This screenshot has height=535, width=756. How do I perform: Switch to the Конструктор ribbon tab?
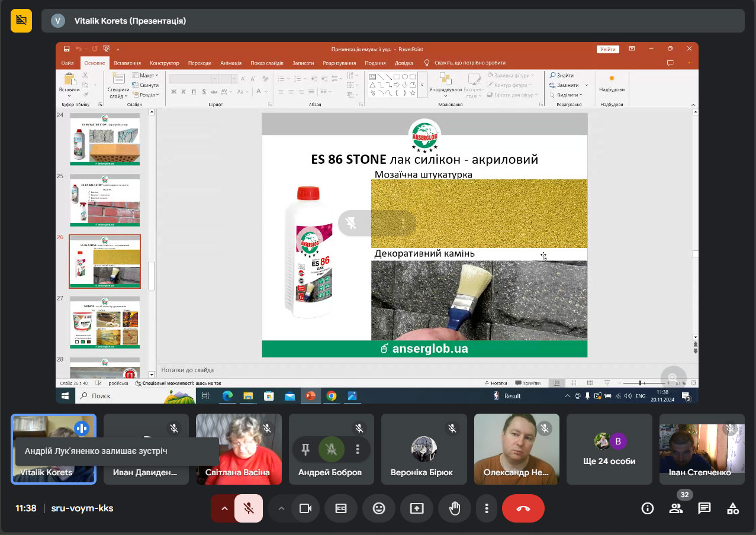point(165,63)
